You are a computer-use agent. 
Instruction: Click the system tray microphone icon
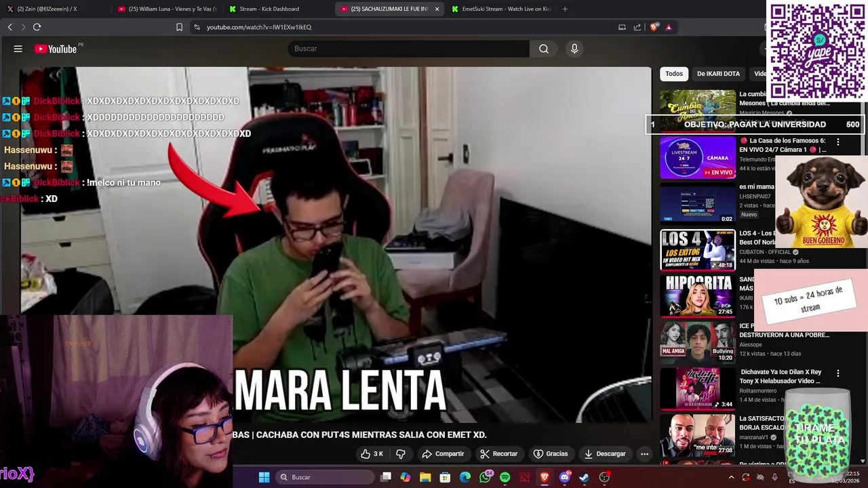[x=775, y=477]
